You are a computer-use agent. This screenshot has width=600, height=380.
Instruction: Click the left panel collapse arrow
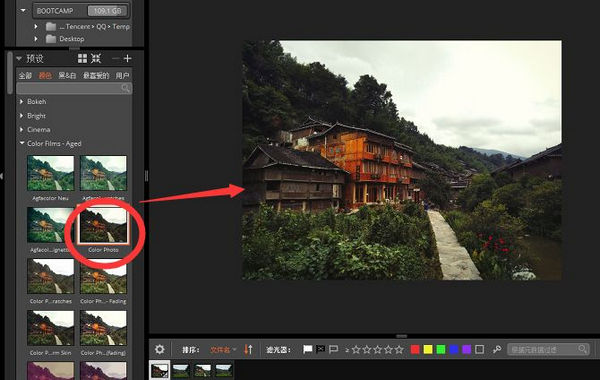pyautogui.click(x=2, y=176)
